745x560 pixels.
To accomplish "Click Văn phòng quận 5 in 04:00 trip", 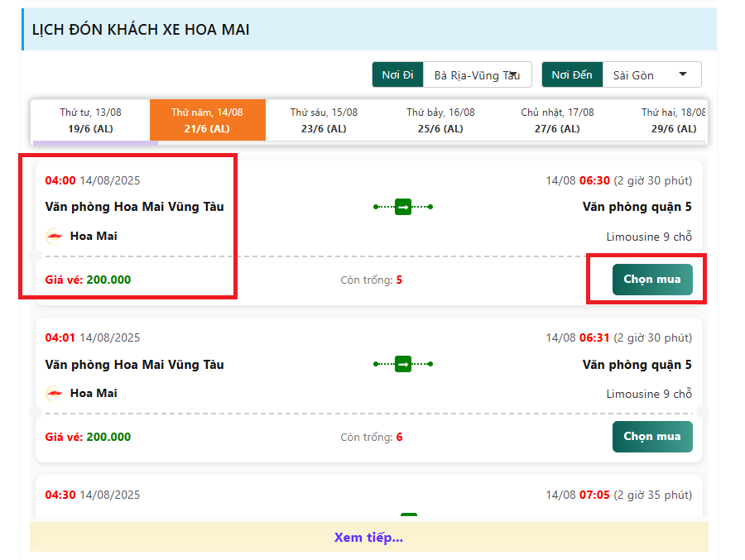I will [x=637, y=207].
